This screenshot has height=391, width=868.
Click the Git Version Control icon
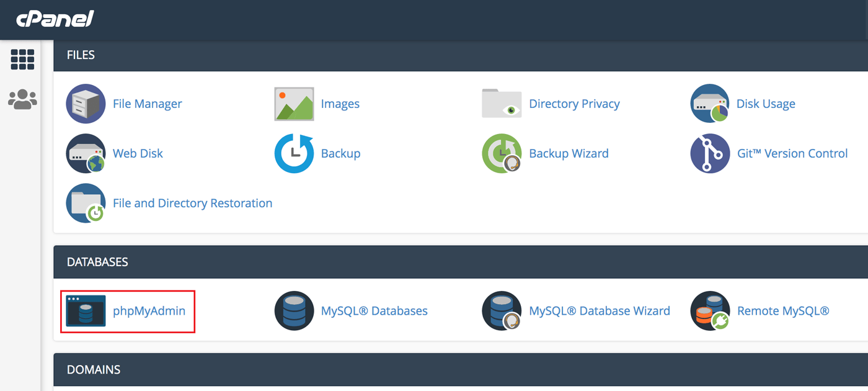(710, 153)
